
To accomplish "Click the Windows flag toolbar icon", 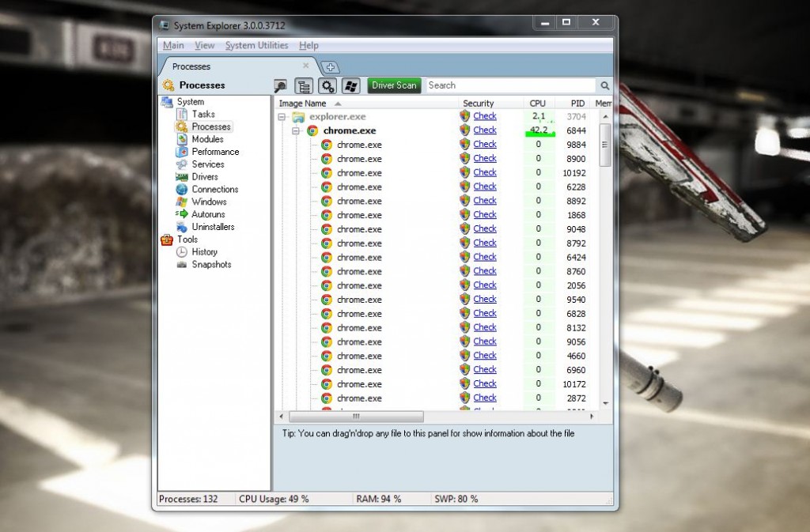I will (x=351, y=85).
